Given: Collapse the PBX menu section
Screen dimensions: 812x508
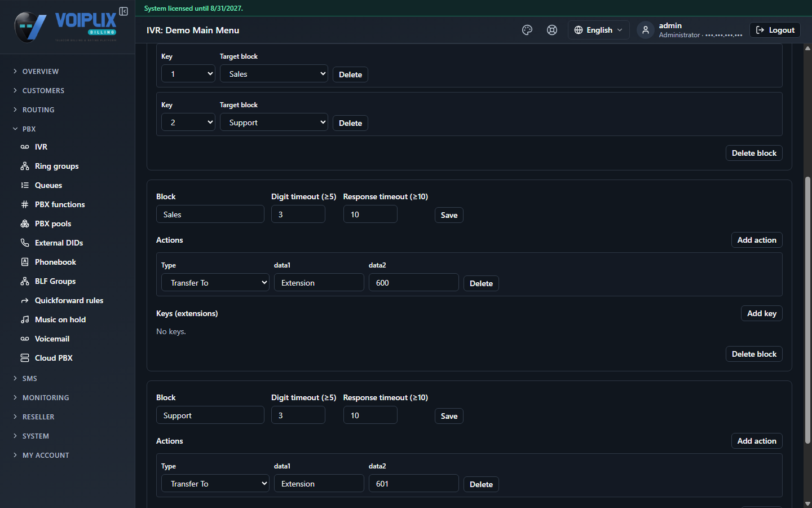Looking at the screenshot, I should pyautogui.click(x=29, y=129).
